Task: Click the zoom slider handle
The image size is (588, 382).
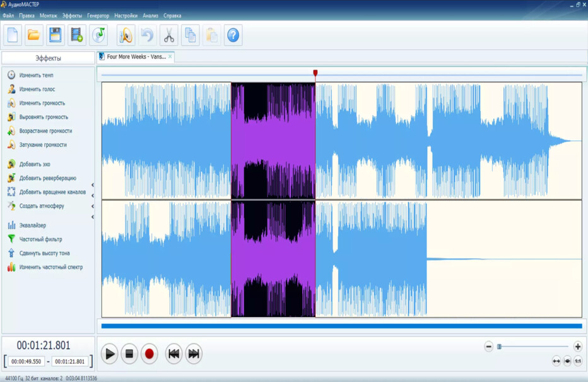Action: click(x=499, y=347)
